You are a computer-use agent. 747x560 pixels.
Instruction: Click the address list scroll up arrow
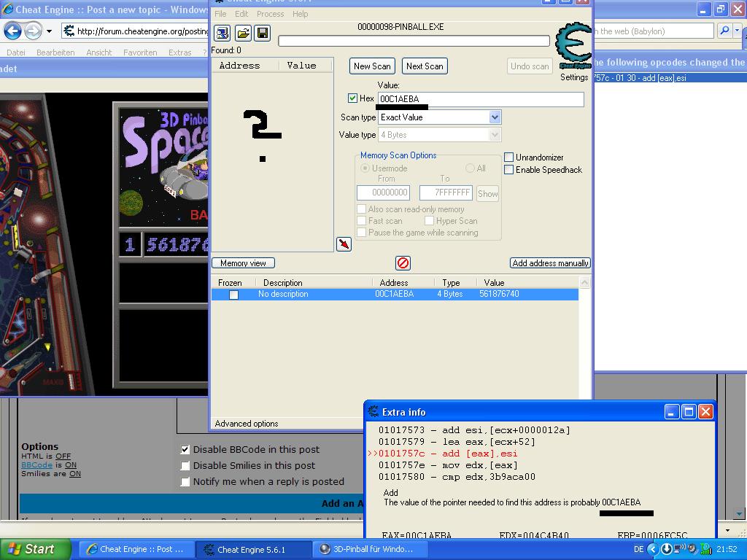[584, 282]
